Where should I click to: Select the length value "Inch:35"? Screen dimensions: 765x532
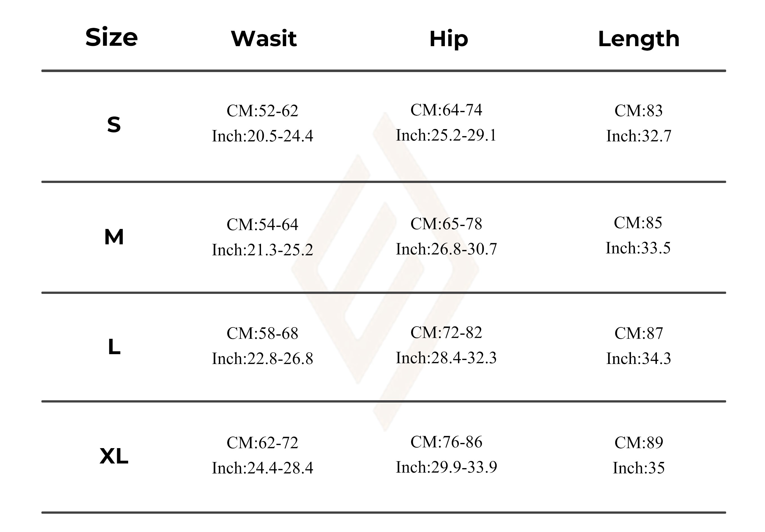pyautogui.click(x=638, y=468)
